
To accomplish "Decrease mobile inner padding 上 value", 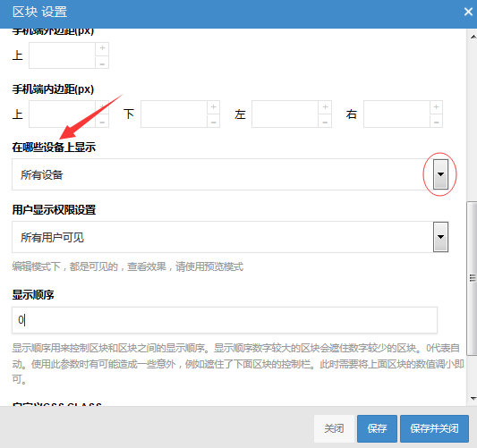I will tap(102, 122).
